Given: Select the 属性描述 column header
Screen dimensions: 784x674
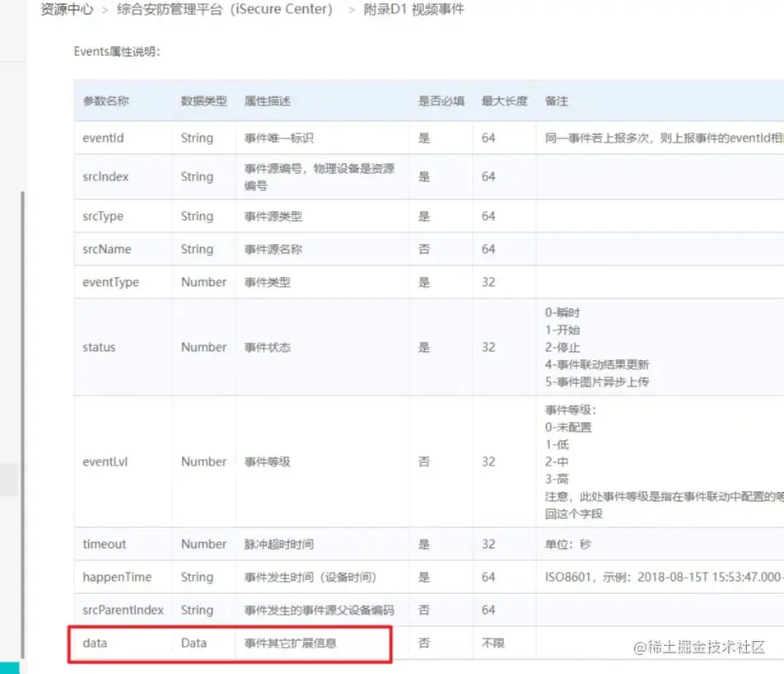Looking at the screenshot, I should [268, 101].
